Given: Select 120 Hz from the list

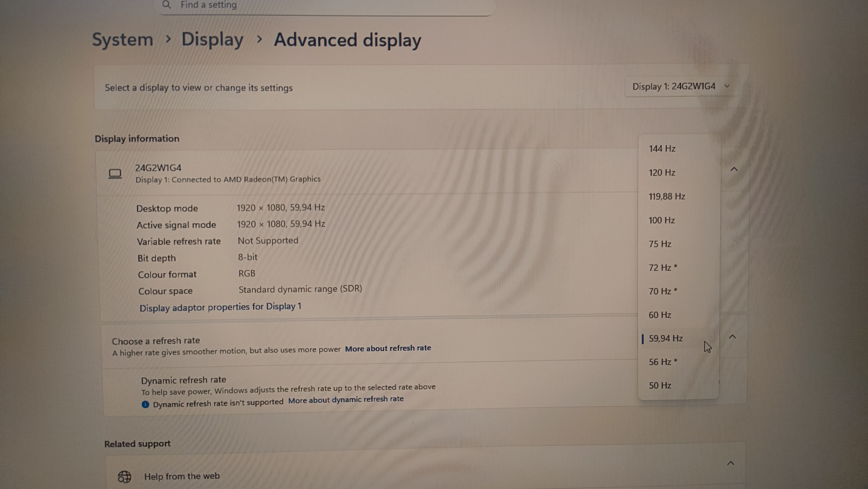Looking at the screenshot, I should (x=662, y=173).
